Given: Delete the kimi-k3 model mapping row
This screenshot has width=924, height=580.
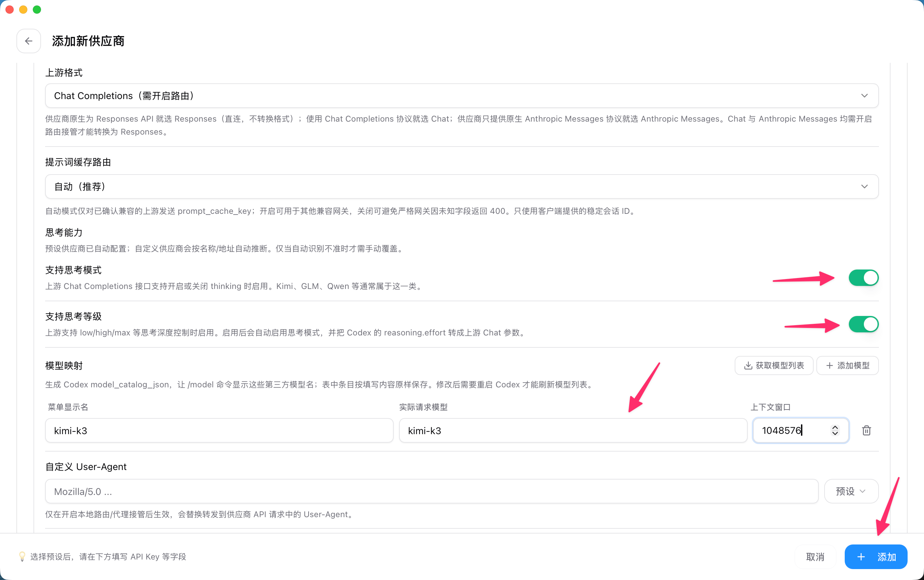Looking at the screenshot, I should tap(867, 430).
